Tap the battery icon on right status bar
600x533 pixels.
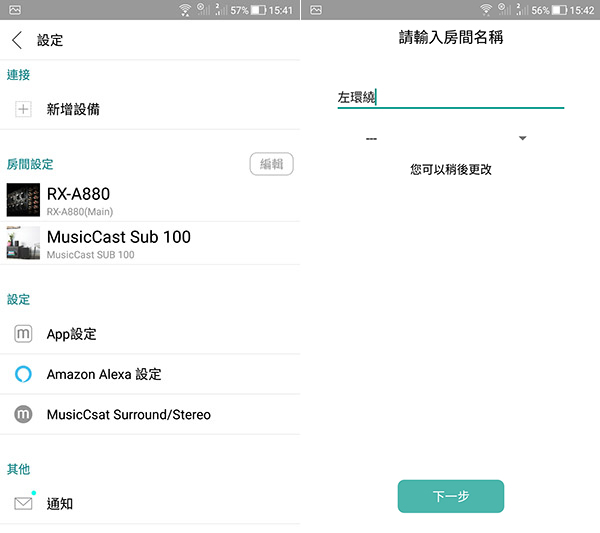559,10
